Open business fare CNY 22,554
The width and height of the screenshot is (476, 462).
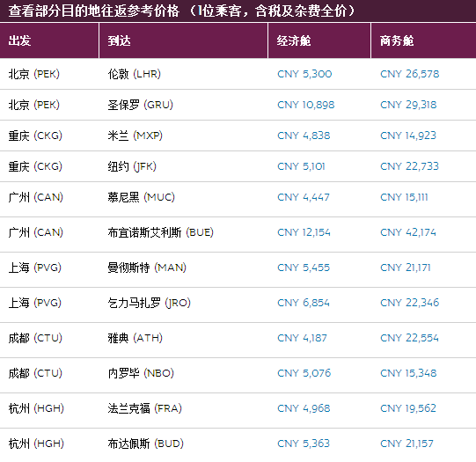[409, 339]
